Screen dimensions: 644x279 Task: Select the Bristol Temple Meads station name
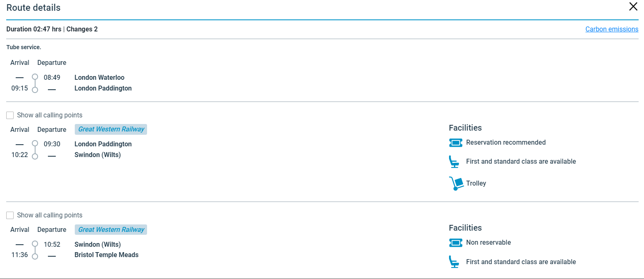[106, 255]
